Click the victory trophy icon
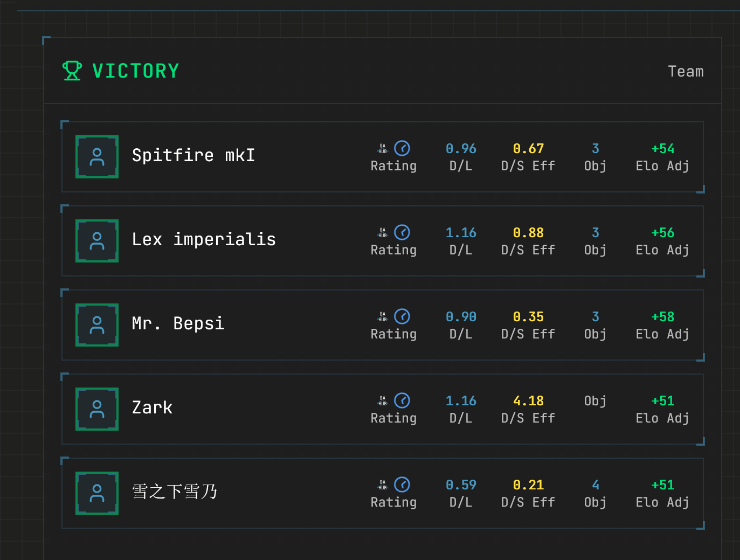Viewport: 740px width, 560px height. [x=72, y=71]
